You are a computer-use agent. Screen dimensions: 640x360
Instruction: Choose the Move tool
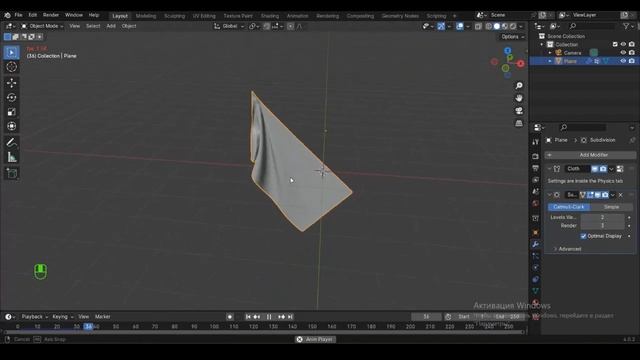[x=11, y=83]
